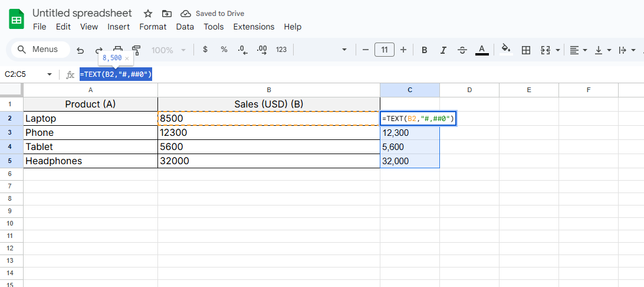
Task: Expand the horizontal align dropdown
Action: point(579,50)
